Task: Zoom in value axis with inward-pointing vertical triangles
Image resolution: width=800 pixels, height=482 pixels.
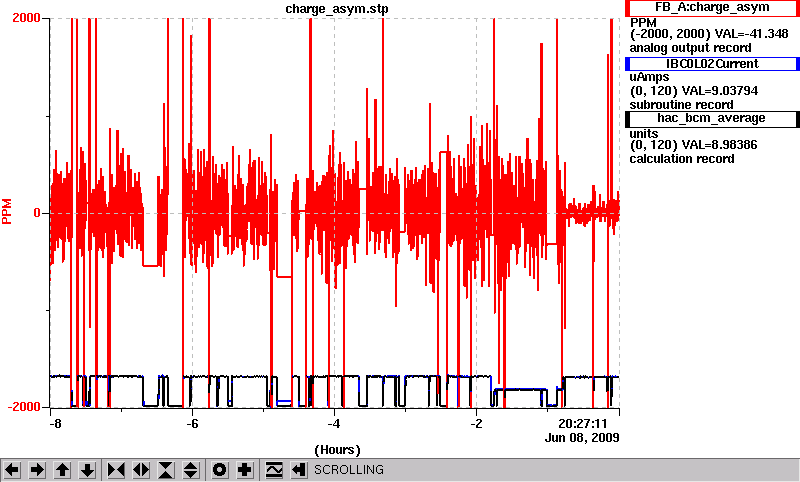Action: [x=166, y=470]
